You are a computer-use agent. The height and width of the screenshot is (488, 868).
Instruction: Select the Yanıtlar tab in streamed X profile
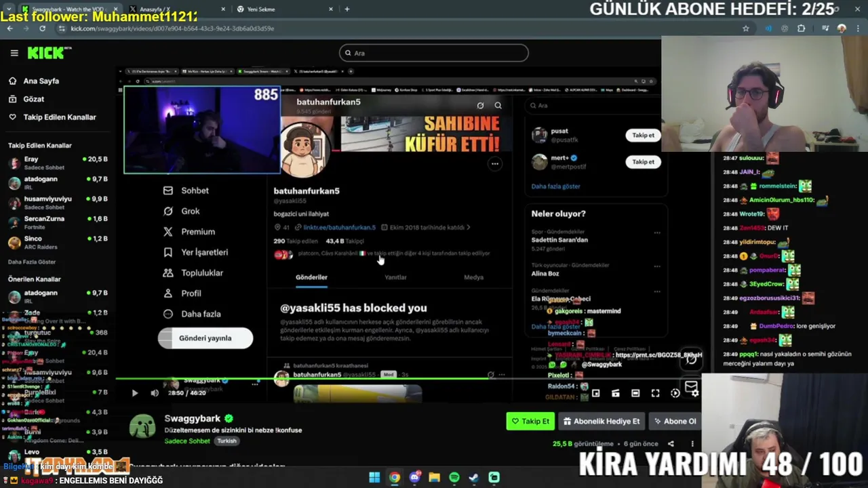[x=395, y=277]
